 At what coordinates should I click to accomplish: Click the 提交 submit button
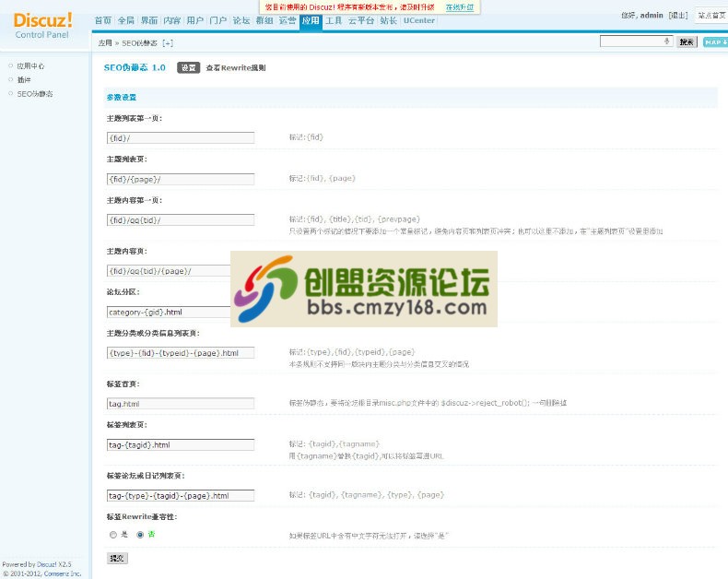click(117, 558)
